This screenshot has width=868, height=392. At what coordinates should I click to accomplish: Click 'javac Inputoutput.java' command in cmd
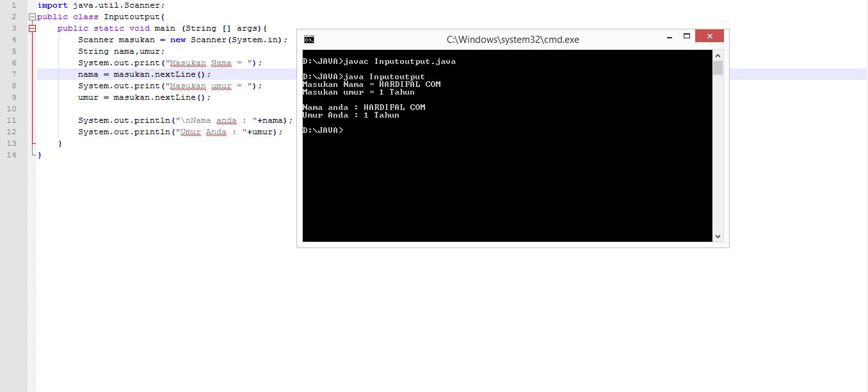coord(399,61)
